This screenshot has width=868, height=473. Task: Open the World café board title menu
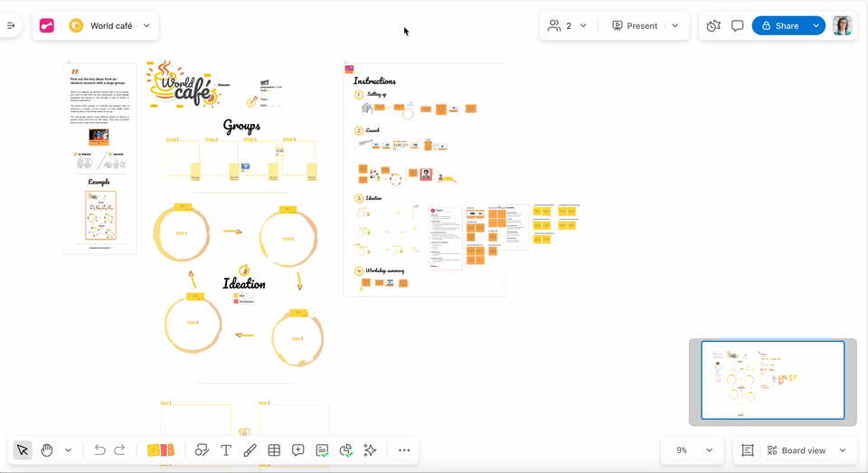click(x=111, y=25)
